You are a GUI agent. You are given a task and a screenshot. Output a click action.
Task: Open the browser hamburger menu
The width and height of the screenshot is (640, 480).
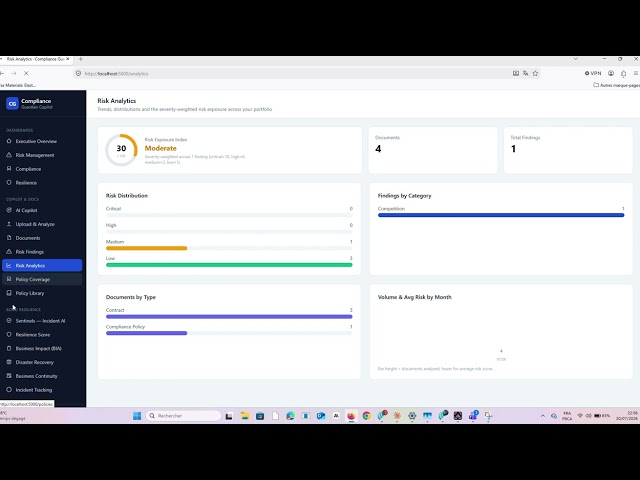click(636, 73)
